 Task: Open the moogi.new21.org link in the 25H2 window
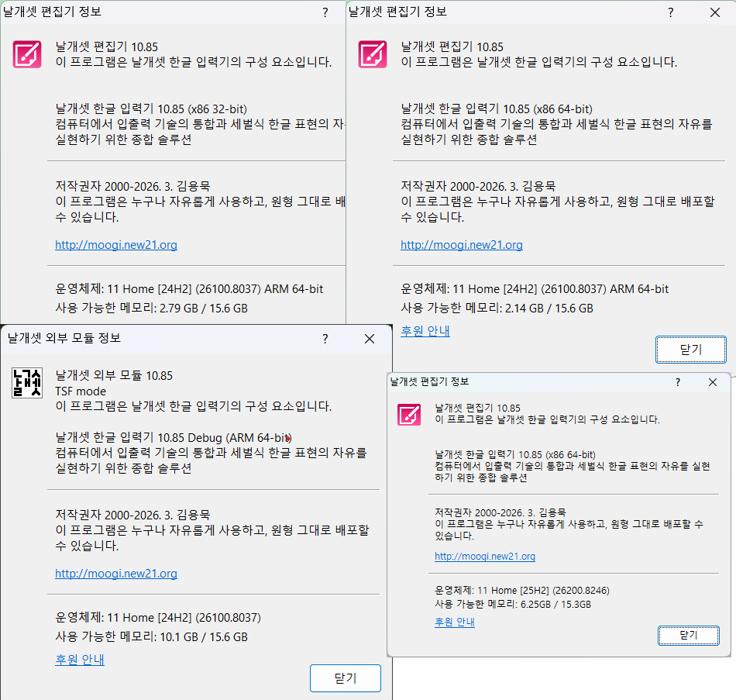485,557
